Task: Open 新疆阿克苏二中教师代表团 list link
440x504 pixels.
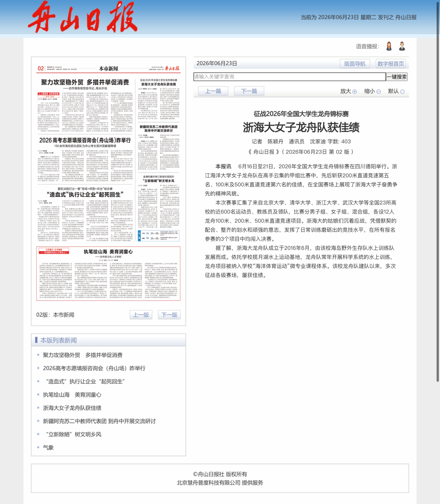Action: [x=99, y=421]
